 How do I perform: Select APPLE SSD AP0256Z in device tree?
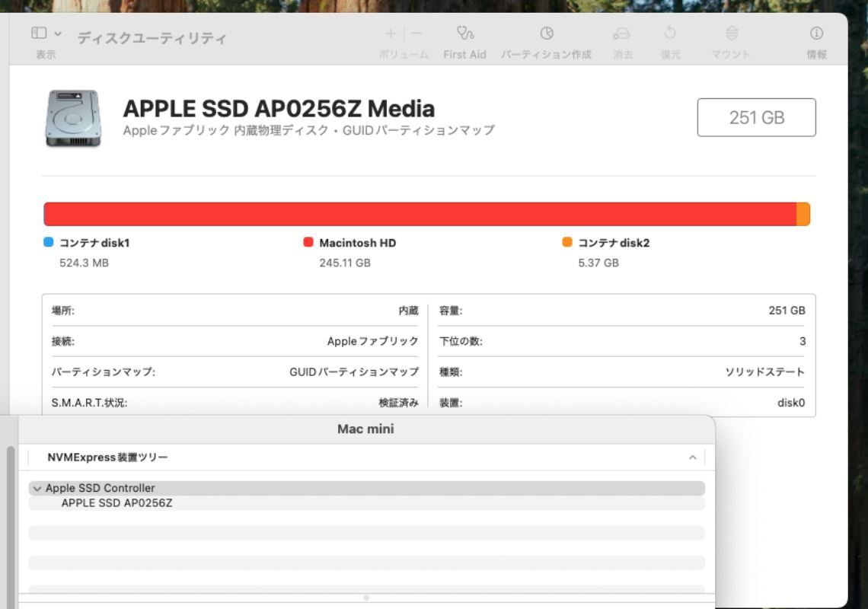[x=116, y=503]
